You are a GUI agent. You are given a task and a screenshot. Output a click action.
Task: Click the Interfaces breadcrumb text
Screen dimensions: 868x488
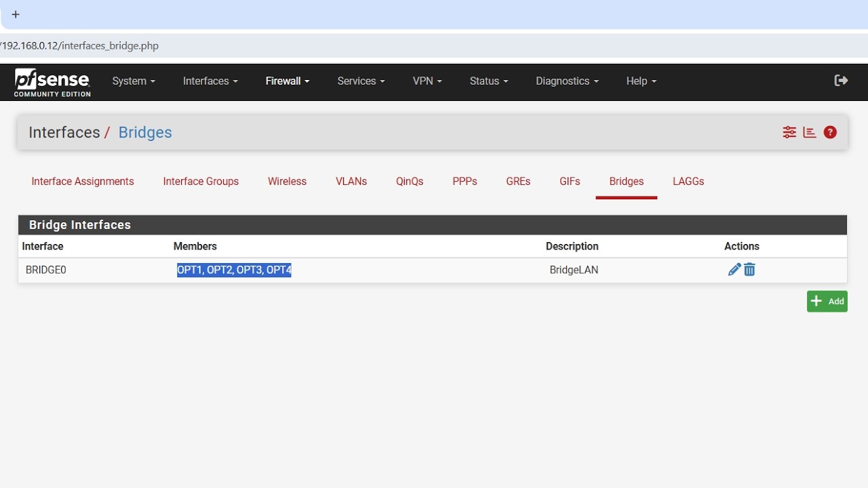click(64, 132)
